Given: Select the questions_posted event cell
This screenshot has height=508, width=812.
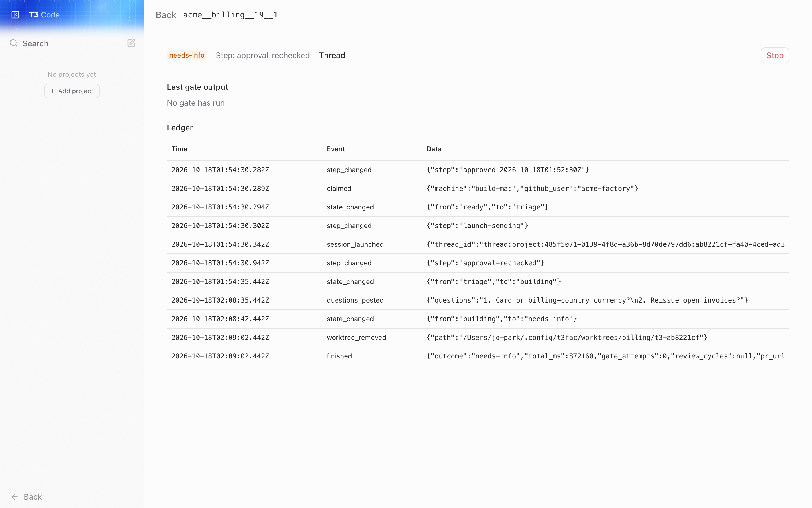Looking at the screenshot, I should [x=355, y=300].
